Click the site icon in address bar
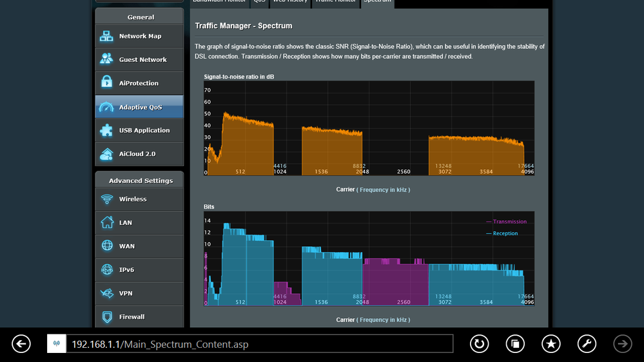 point(57,344)
